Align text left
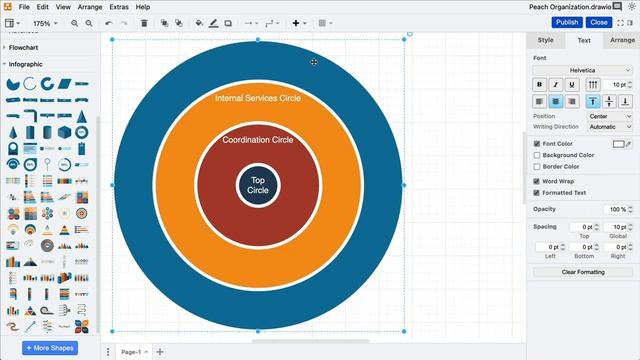Viewport: 640px width, 360px height. [x=540, y=101]
